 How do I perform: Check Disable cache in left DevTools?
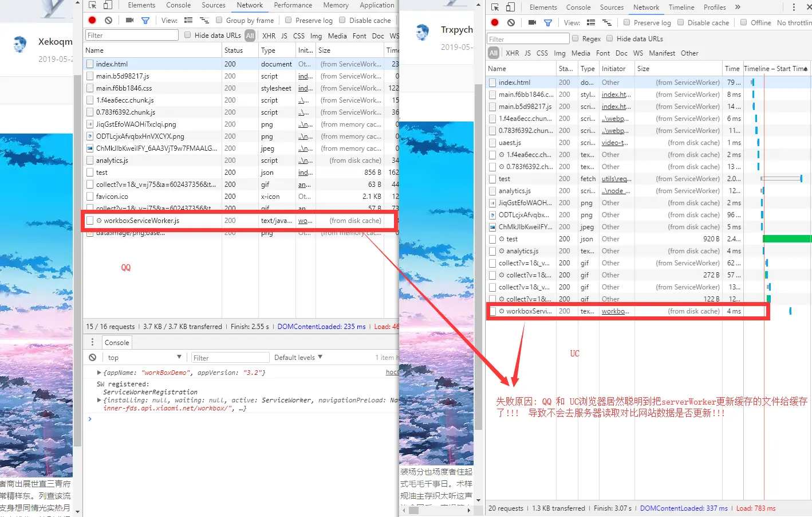click(x=342, y=20)
